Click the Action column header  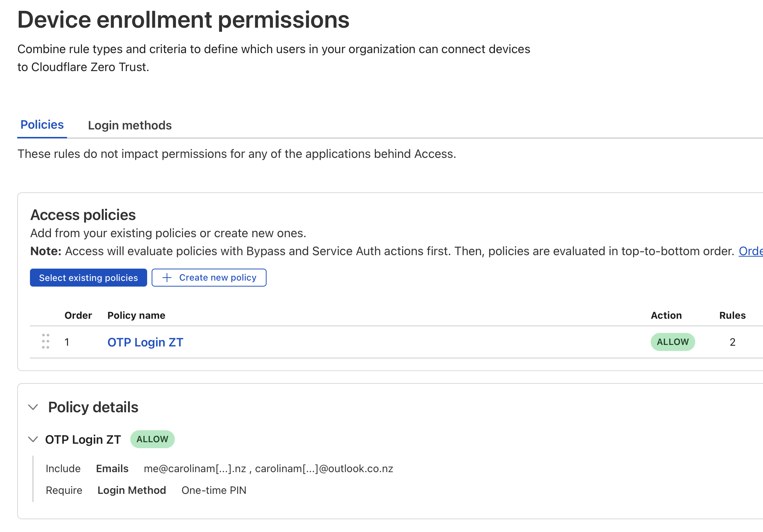[666, 315]
